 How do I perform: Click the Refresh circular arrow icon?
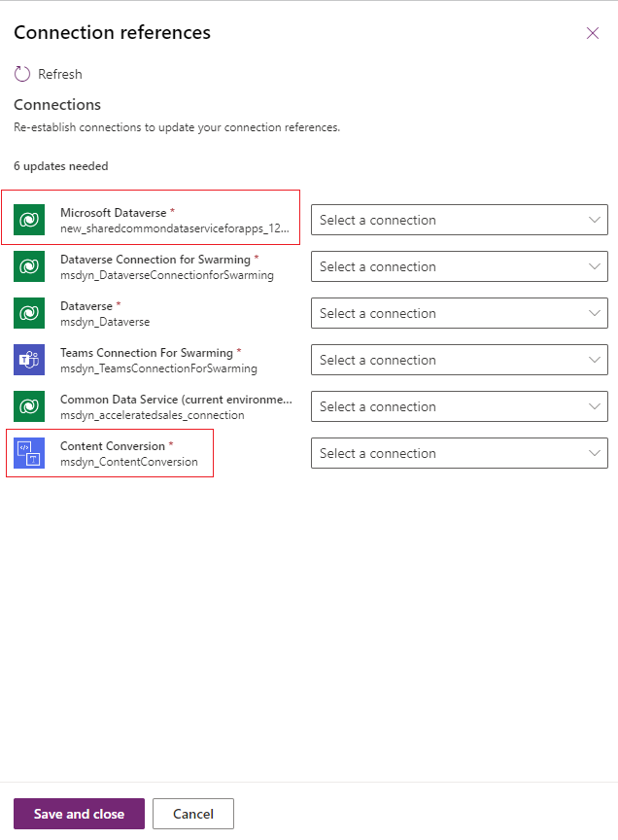tap(20, 73)
